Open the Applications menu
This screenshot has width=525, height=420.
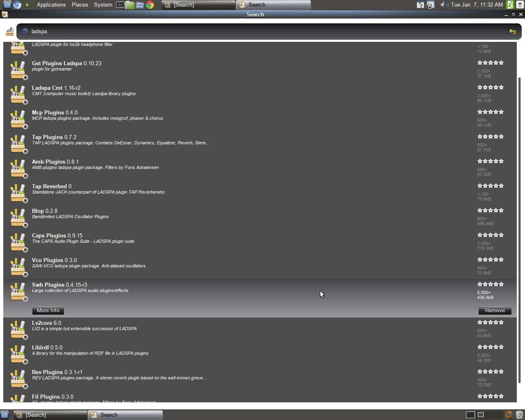tap(51, 5)
